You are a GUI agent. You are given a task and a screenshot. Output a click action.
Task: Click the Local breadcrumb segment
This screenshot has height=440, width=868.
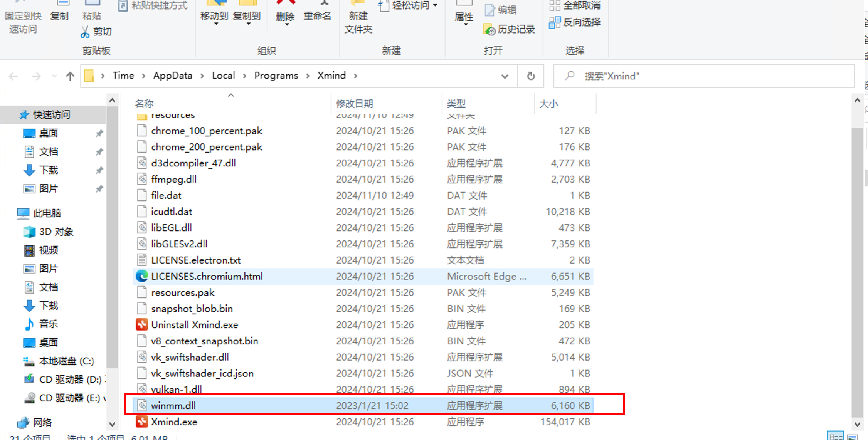(x=224, y=76)
